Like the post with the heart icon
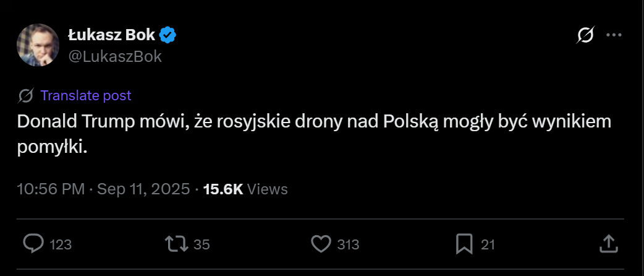644x276 pixels. (x=321, y=244)
